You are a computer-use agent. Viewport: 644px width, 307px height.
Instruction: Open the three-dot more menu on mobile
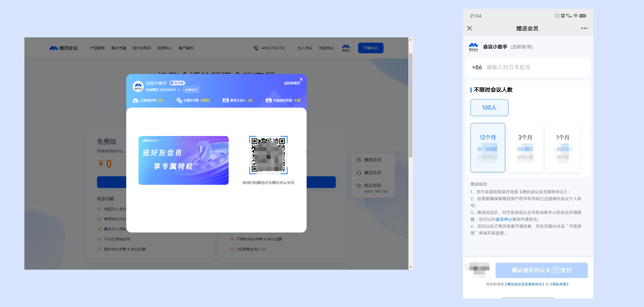click(584, 28)
